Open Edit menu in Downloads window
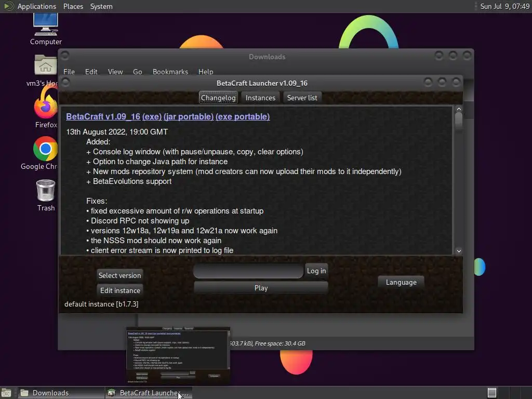The image size is (532, 399). click(x=91, y=72)
